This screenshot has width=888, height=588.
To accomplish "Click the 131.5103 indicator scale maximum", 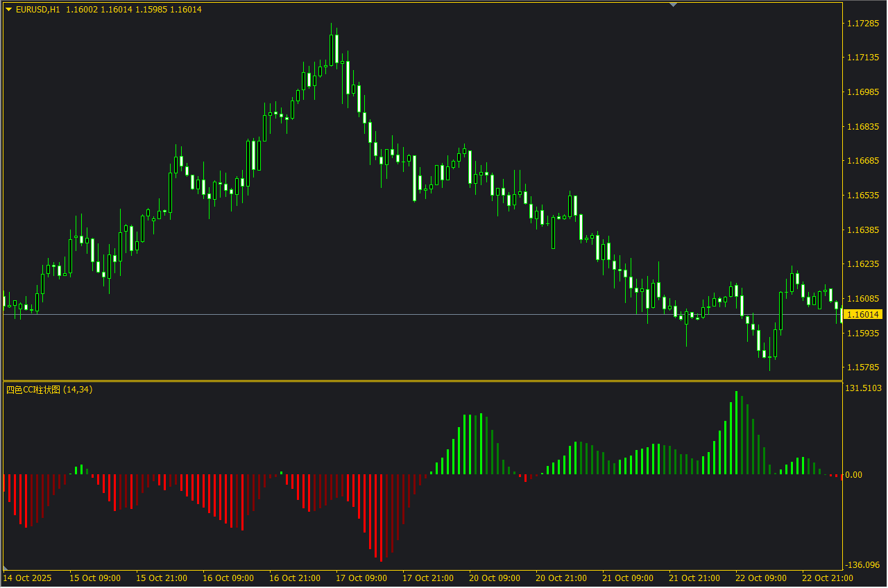I will coord(864,388).
